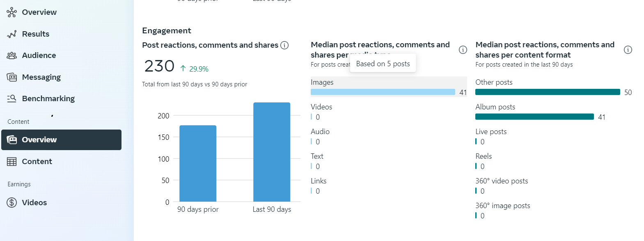Click info icon for median per content format
This screenshot has height=241, width=644.
(x=628, y=50)
